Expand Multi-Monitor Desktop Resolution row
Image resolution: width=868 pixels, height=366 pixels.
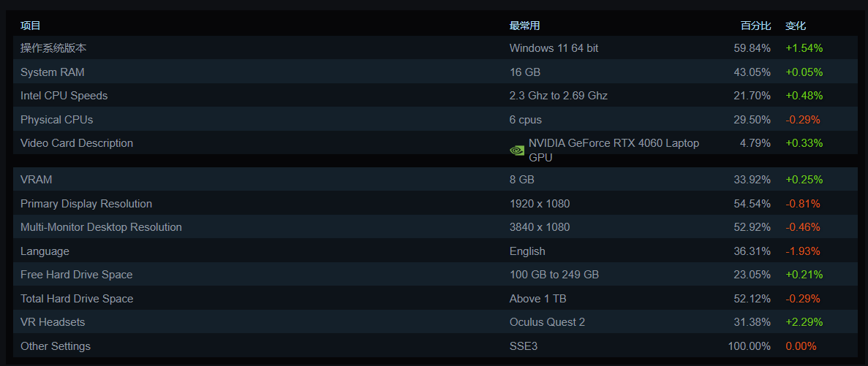point(101,227)
